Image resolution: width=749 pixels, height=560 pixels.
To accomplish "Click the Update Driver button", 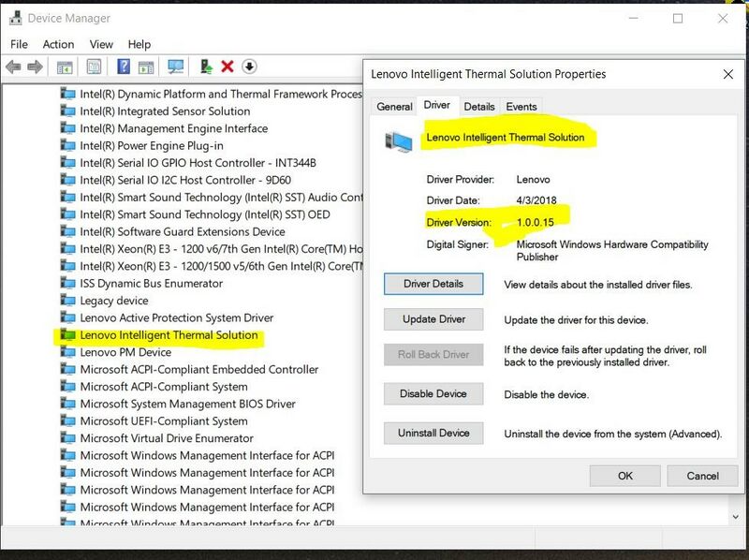I will point(433,319).
